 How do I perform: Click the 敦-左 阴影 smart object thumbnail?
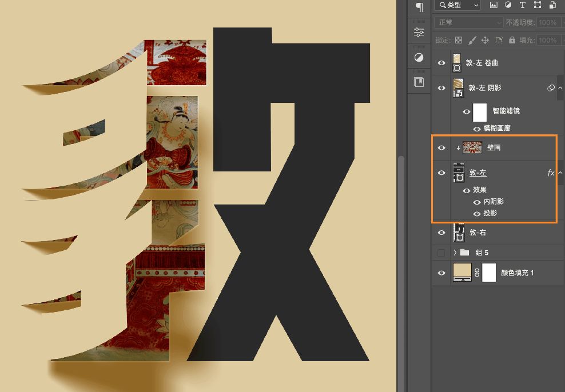(458, 88)
